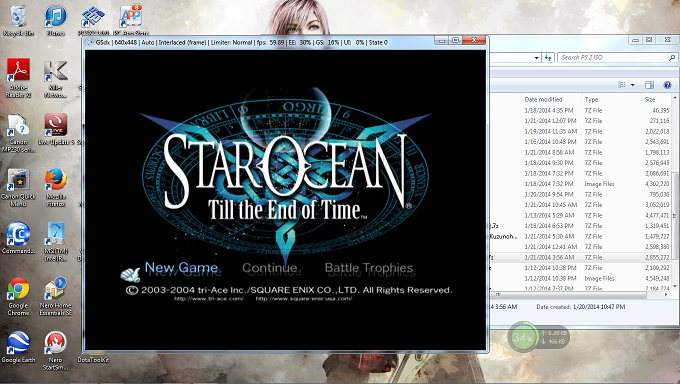680x384 pixels.
Task: Expand the address bar history dropdown
Action: pyautogui.click(x=536, y=57)
